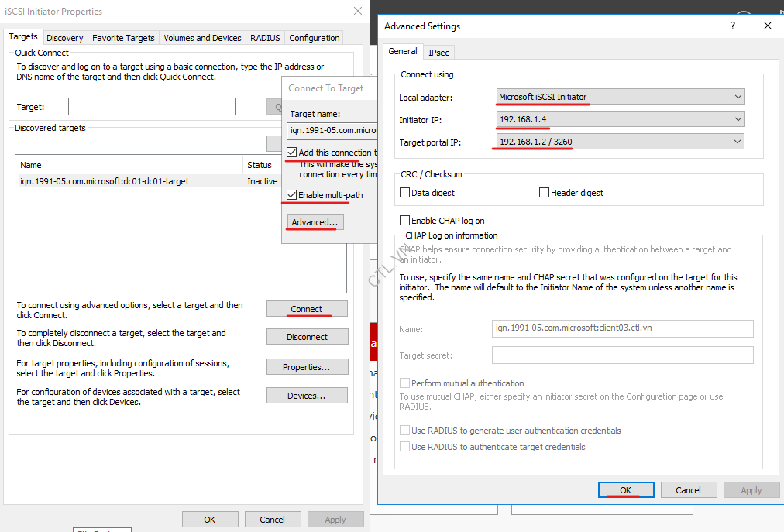Click the help question mark icon in Advanced Settings

732,26
